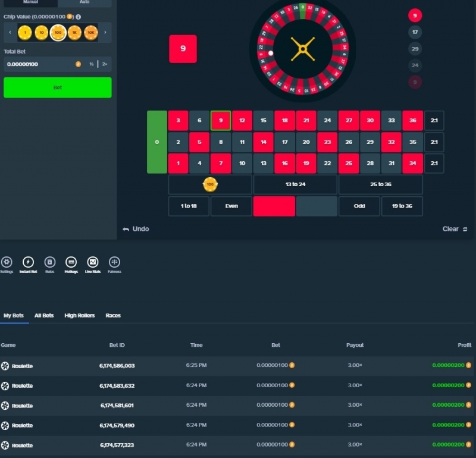Open Races tab
476x458 pixels.
tap(113, 315)
